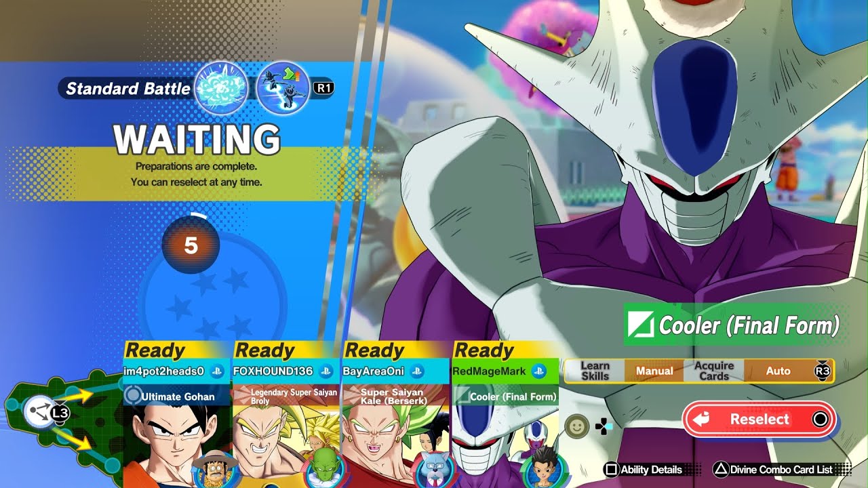The width and height of the screenshot is (868, 488).
Task: Click player name RedMageMark
Action: click(x=489, y=371)
